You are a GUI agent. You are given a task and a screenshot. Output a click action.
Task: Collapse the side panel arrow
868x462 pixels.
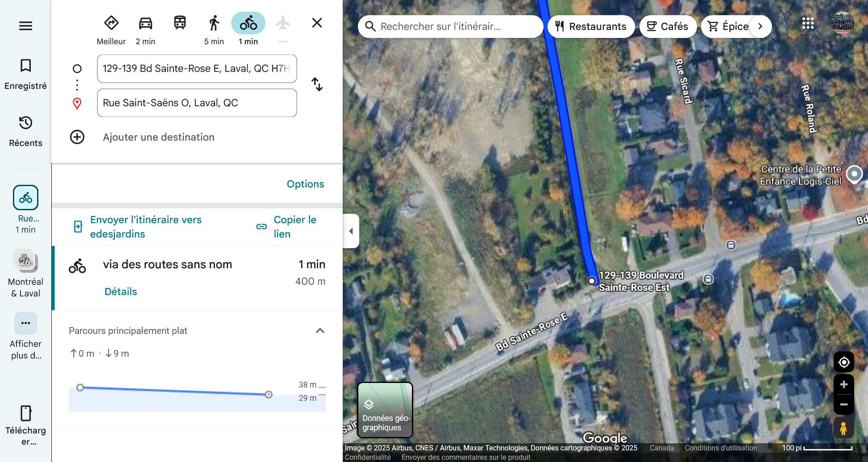[x=351, y=231]
